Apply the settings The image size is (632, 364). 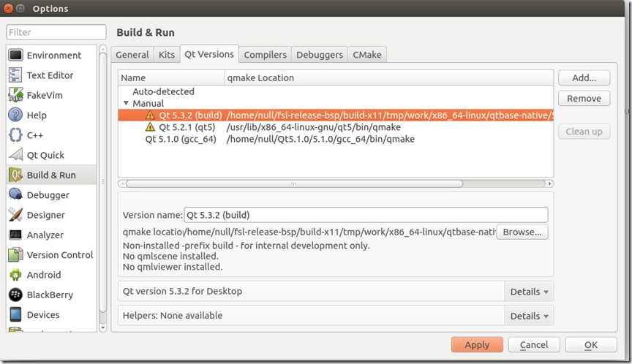477,345
